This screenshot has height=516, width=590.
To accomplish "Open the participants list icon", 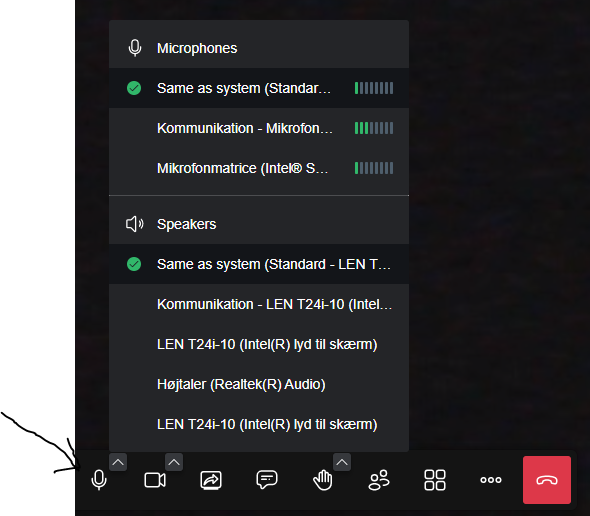I will [x=379, y=480].
